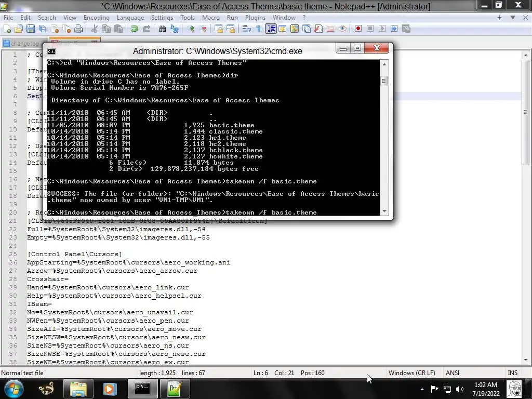Image resolution: width=532 pixels, height=399 pixels.
Task: Click the 'length : 1,925' status text
Action: [x=157, y=373]
